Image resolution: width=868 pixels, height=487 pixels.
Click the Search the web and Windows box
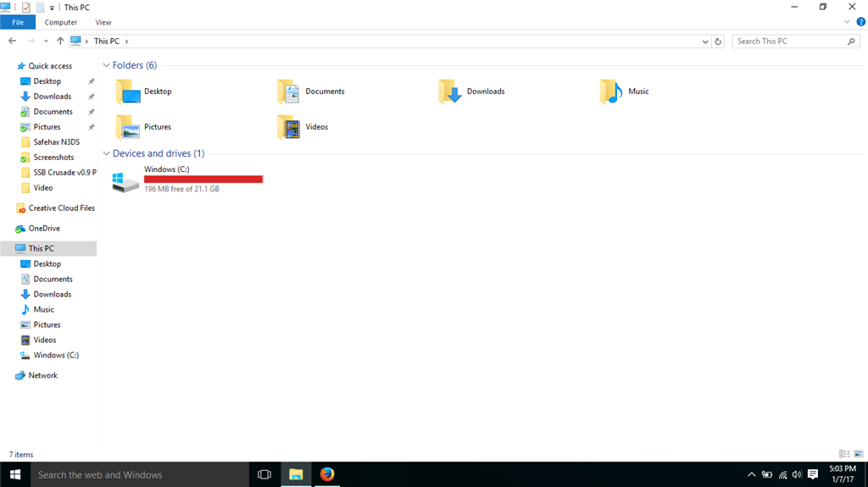coord(140,475)
